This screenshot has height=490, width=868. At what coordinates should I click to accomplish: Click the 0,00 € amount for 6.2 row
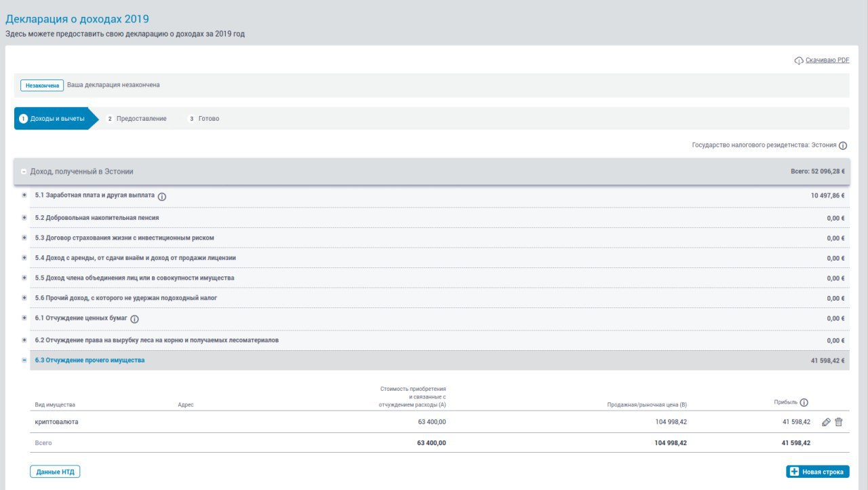835,339
